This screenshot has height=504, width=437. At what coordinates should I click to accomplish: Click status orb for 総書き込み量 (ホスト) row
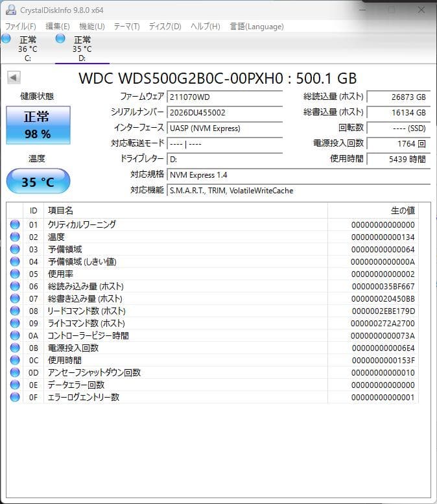(15, 298)
